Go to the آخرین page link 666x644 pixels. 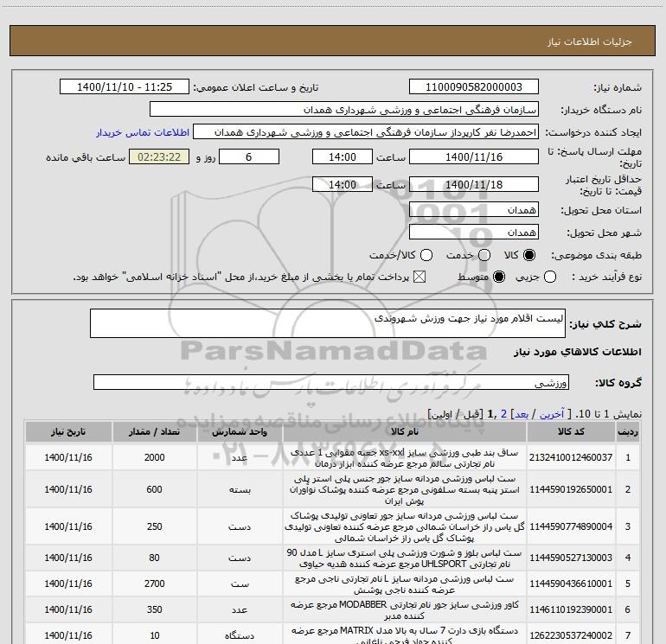pos(552,414)
